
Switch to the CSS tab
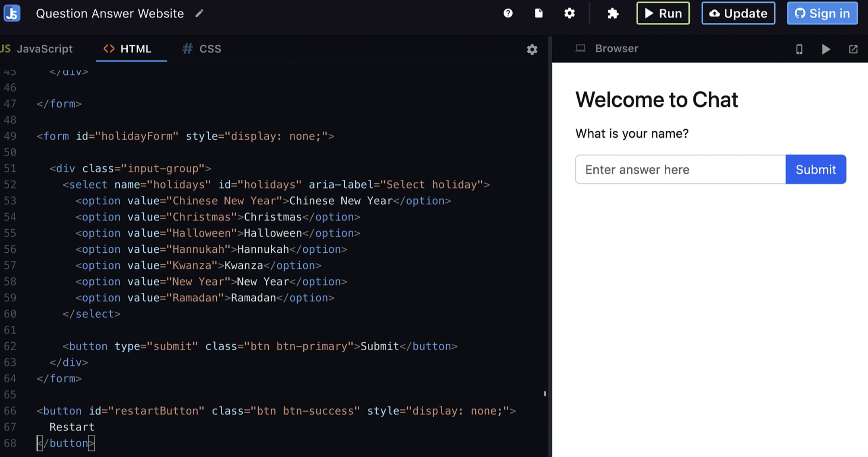(x=202, y=49)
